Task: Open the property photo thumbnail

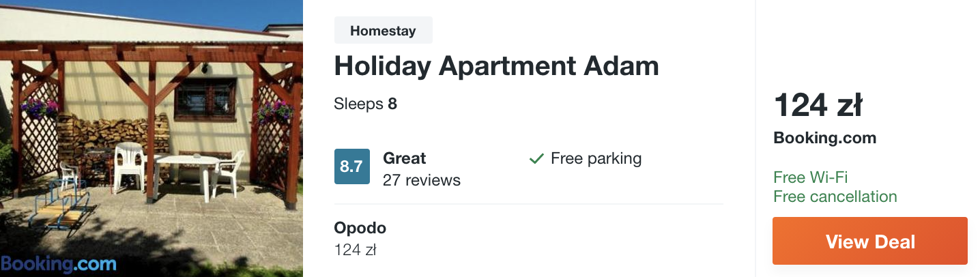Action: [152, 138]
